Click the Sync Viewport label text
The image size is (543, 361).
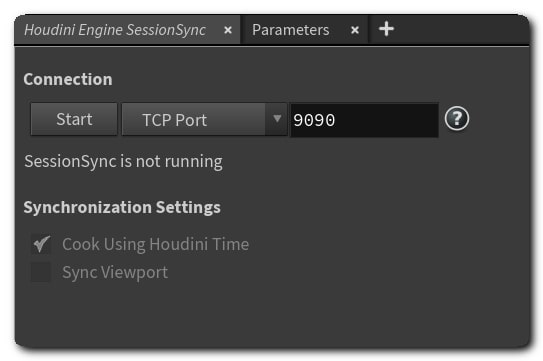(115, 272)
